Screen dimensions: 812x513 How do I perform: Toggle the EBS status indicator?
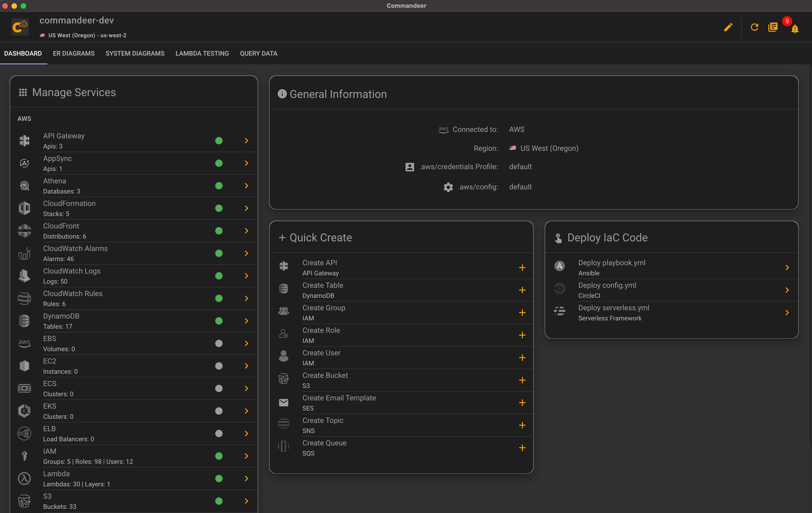[x=219, y=343]
